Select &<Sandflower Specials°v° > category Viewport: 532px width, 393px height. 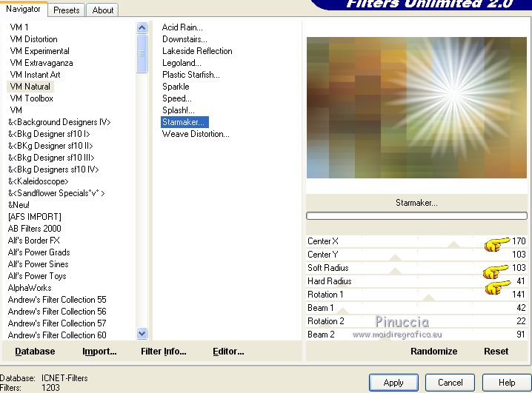pos(56,193)
